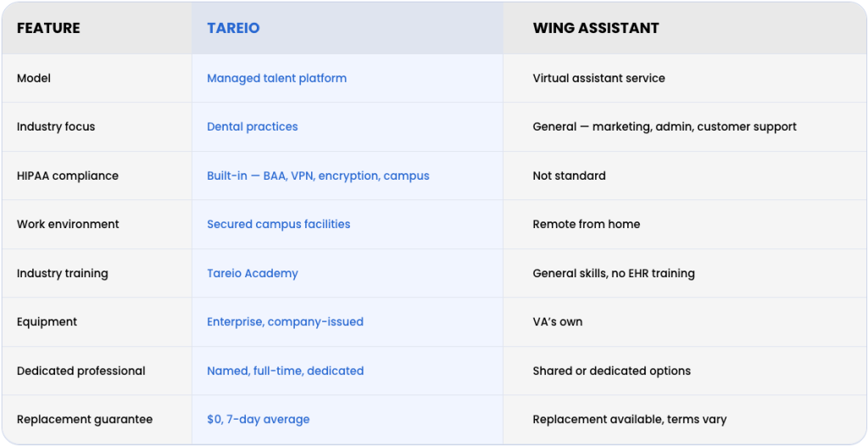Select the 'Equipment' row label
Image resolution: width=868 pixels, height=446 pixels.
click(x=47, y=321)
